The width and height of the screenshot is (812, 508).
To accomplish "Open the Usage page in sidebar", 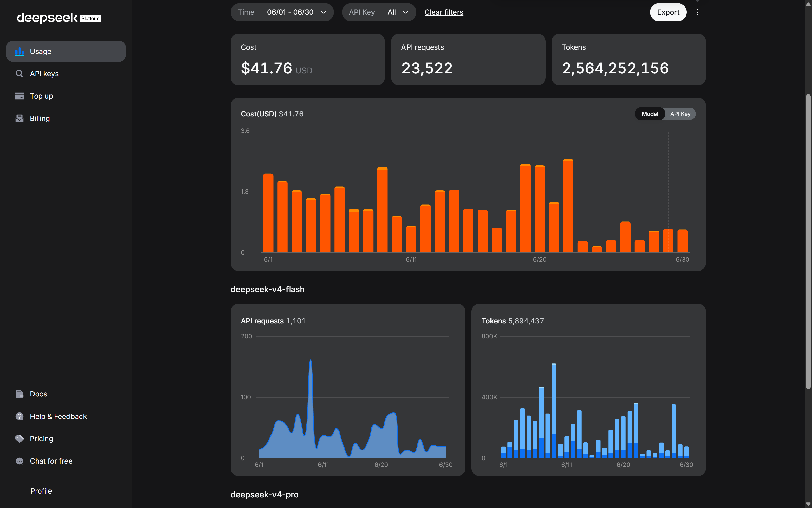I will coord(66,51).
